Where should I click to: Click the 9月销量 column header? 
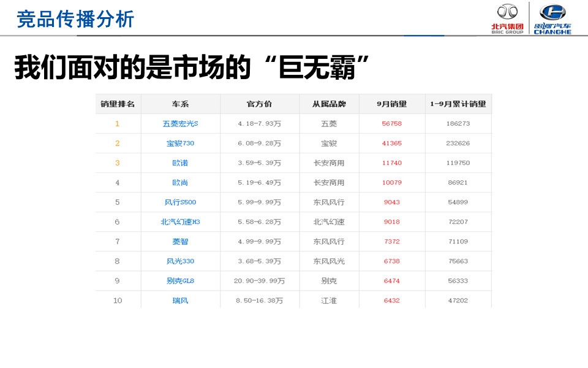392,104
